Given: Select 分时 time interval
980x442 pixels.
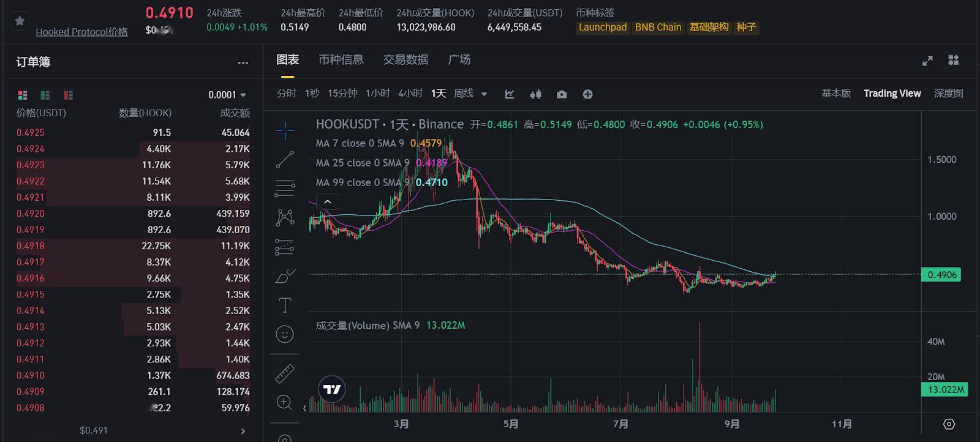Looking at the screenshot, I should tap(287, 94).
